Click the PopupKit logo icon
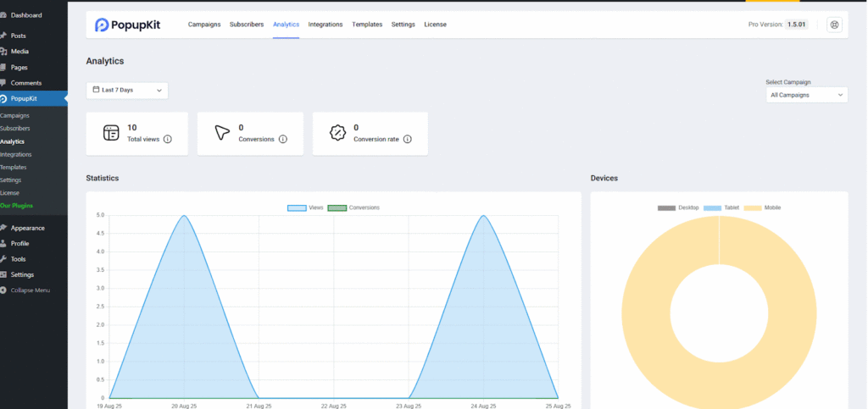 102,25
